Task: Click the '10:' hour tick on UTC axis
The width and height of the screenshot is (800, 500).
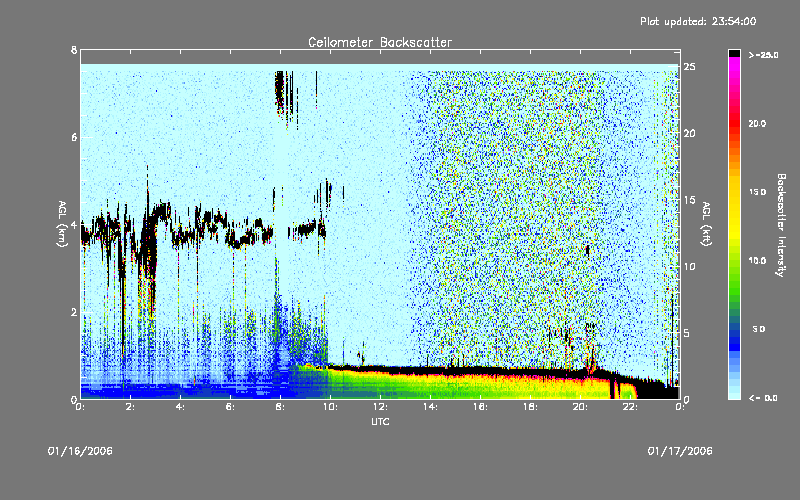Action: click(331, 407)
